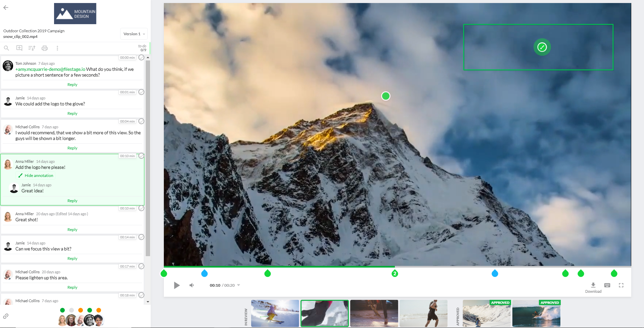Jump to the 00:17 min timestamp badge

pos(128,267)
